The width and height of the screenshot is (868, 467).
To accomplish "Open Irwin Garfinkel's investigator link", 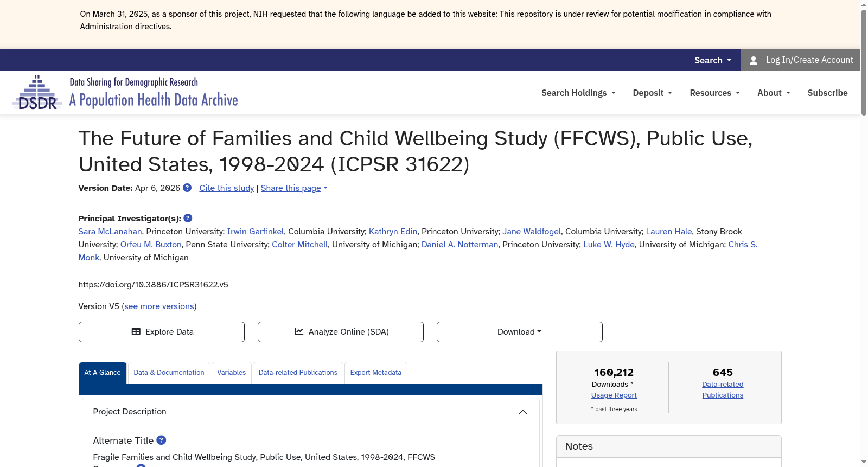I will [256, 231].
